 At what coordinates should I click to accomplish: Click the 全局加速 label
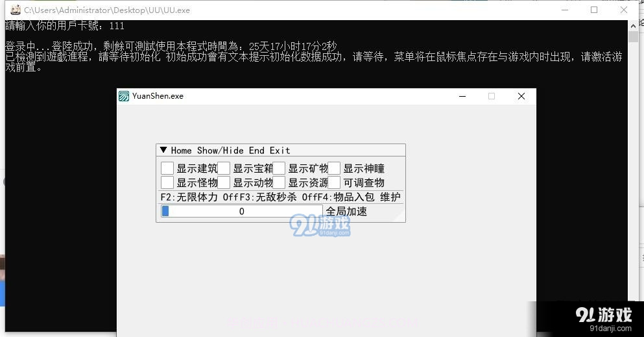(346, 211)
